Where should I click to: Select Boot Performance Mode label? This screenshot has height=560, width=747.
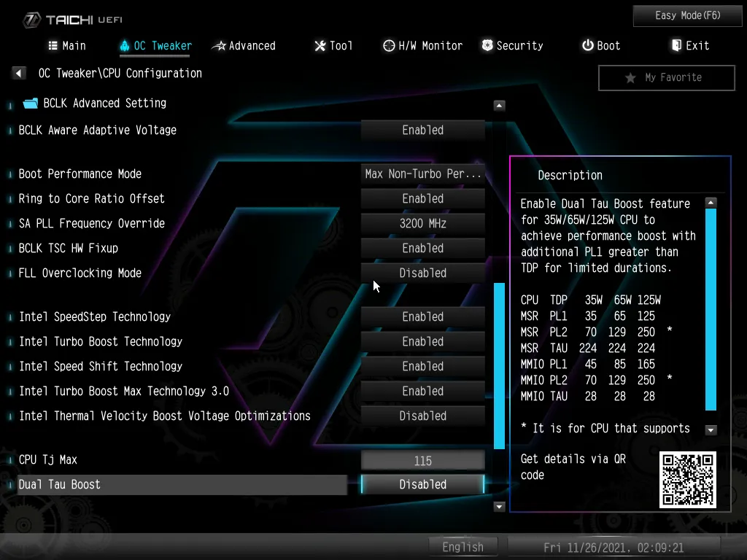[80, 174]
